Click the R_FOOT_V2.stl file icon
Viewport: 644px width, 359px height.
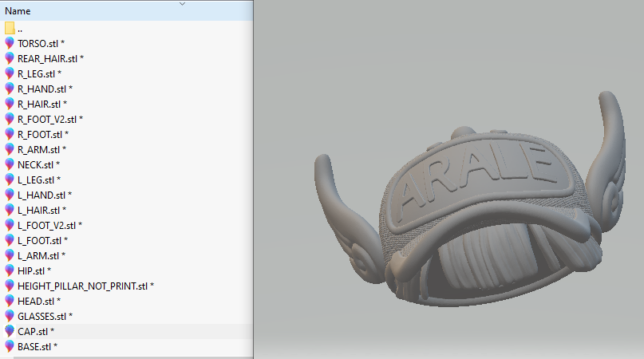[10, 120]
